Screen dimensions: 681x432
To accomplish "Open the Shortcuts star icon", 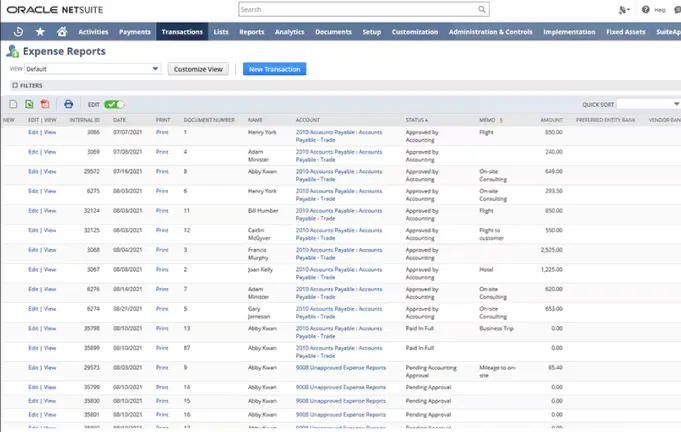I will click(40, 32).
